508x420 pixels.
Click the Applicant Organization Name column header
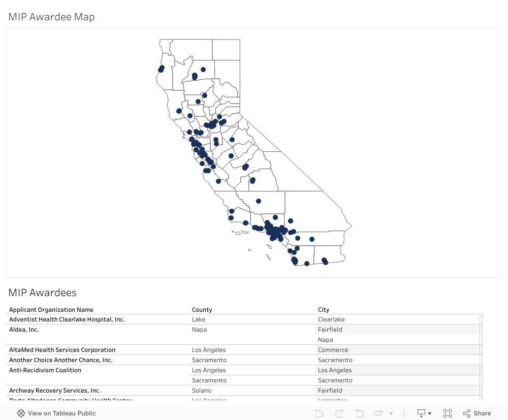point(51,310)
